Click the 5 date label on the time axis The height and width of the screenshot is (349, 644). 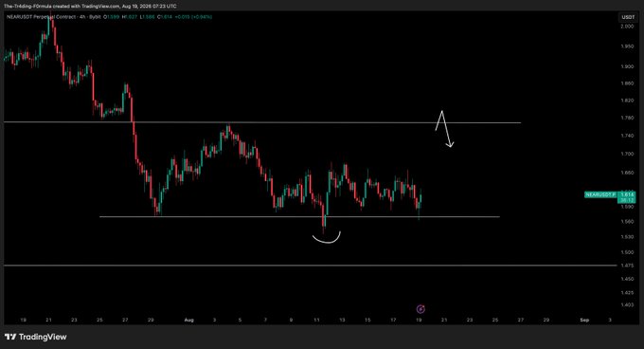(x=241, y=320)
